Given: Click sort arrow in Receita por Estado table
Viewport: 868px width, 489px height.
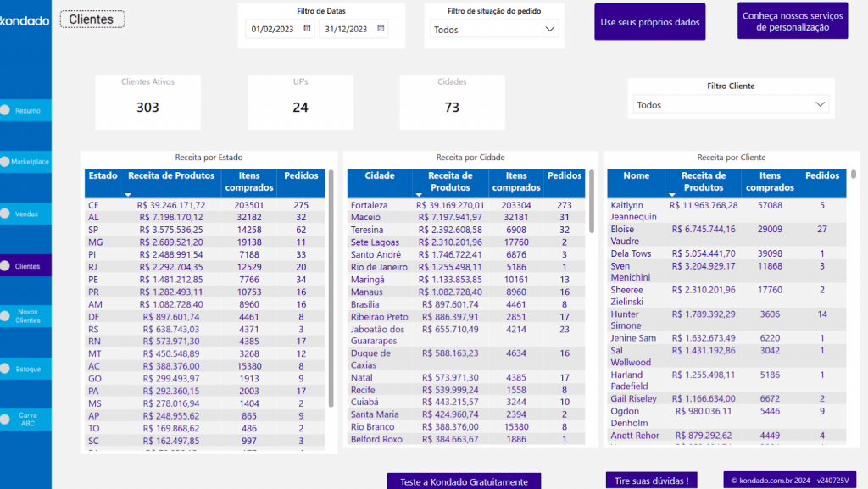Looking at the screenshot, I should click(x=128, y=194).
